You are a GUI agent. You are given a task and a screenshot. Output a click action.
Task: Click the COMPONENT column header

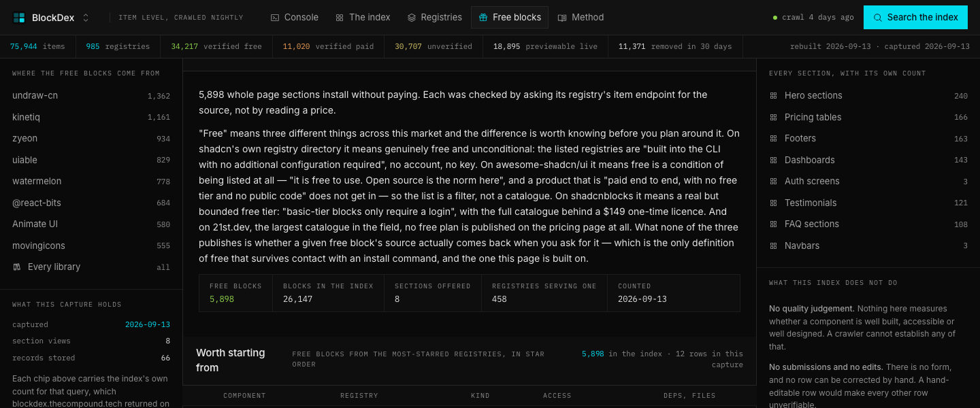(244, 396)
